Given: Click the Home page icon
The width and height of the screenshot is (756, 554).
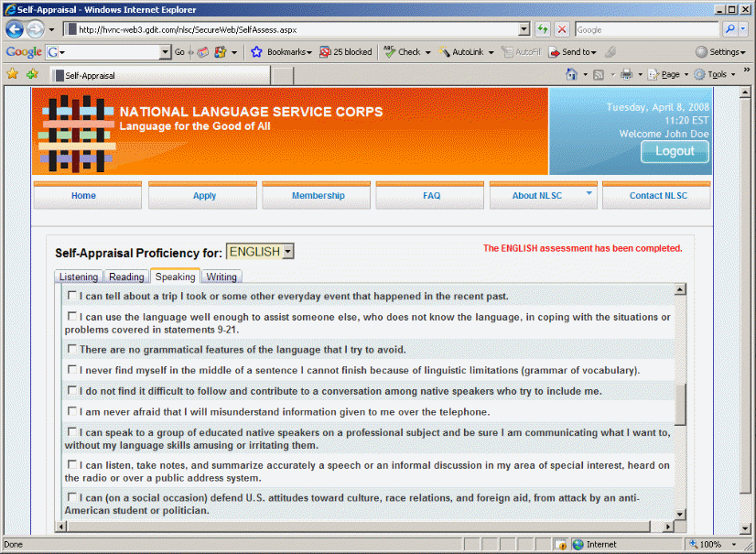Looking at the screenshot, I should 571,74.
